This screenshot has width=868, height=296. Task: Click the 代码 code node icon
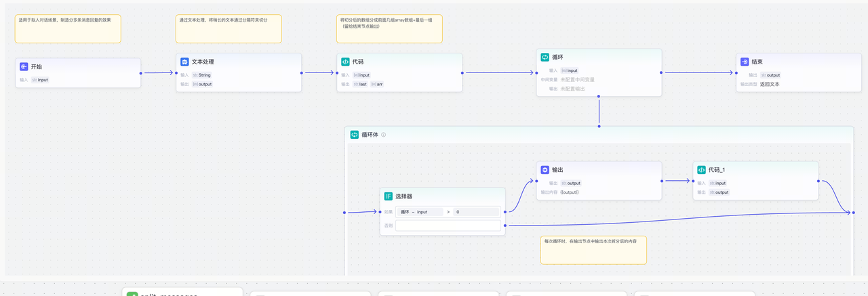click(345, 62)
